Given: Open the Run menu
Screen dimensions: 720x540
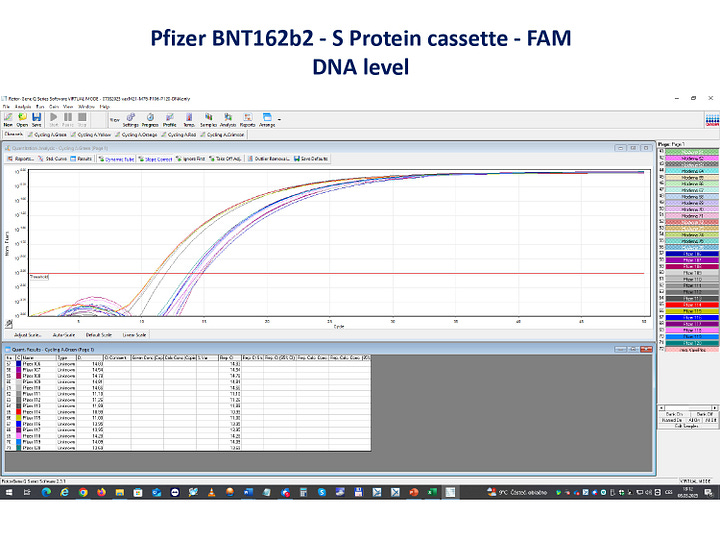Looking at the screenshot, I should (x=40, y=107).
